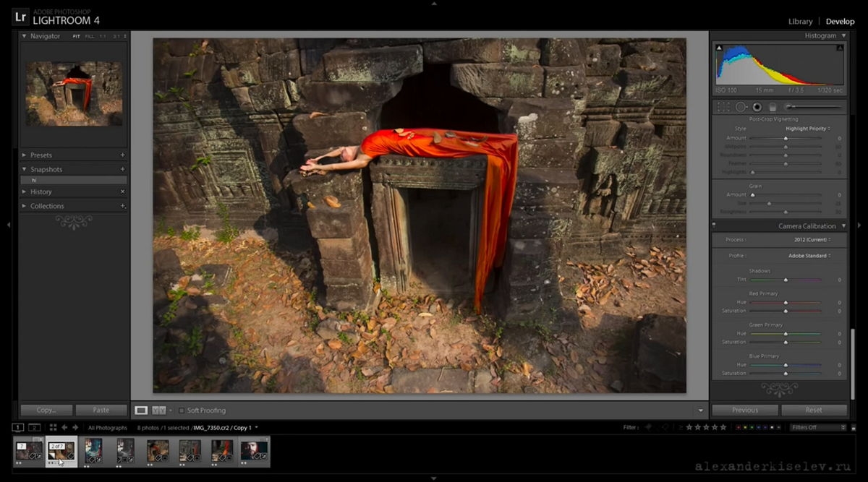868x482 pixels.
Task: Select the Spot Removal tool
Action: (x=741, y=107)
